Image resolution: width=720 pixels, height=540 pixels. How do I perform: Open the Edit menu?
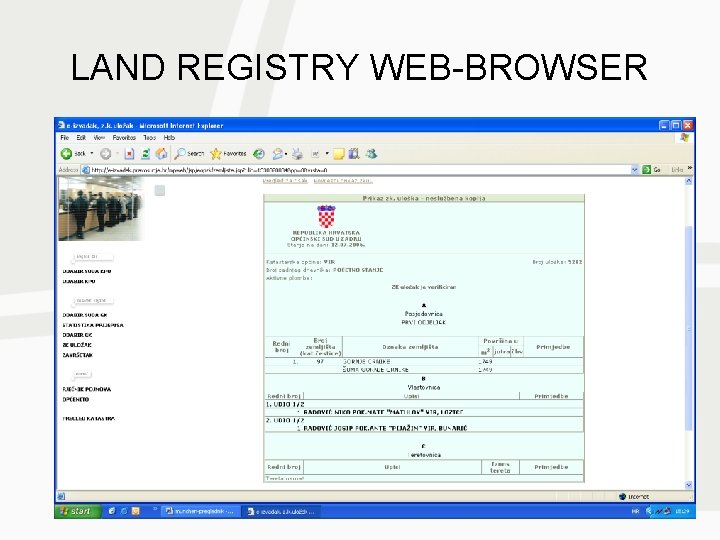pos(81,137)
